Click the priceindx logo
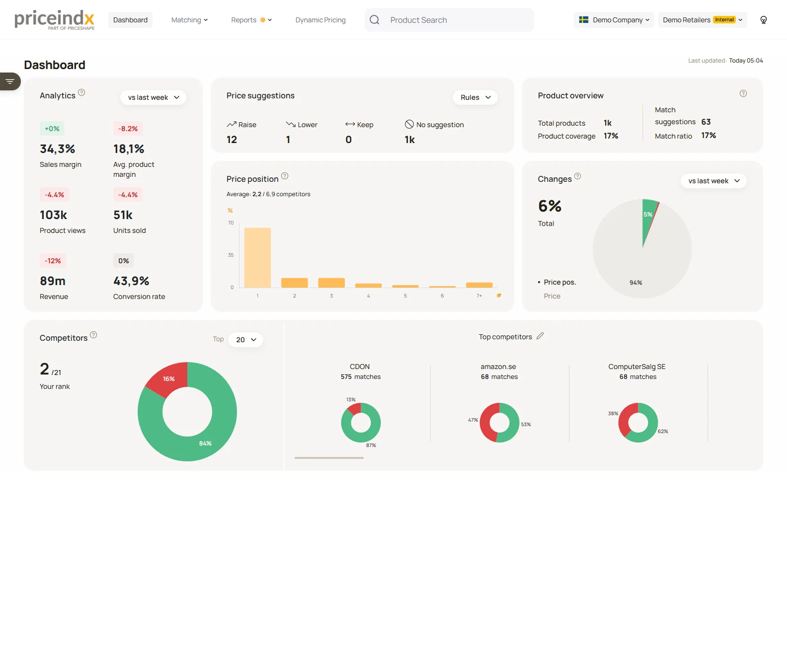The width and height of the screenshot is (787, 672). pos(55,20)
